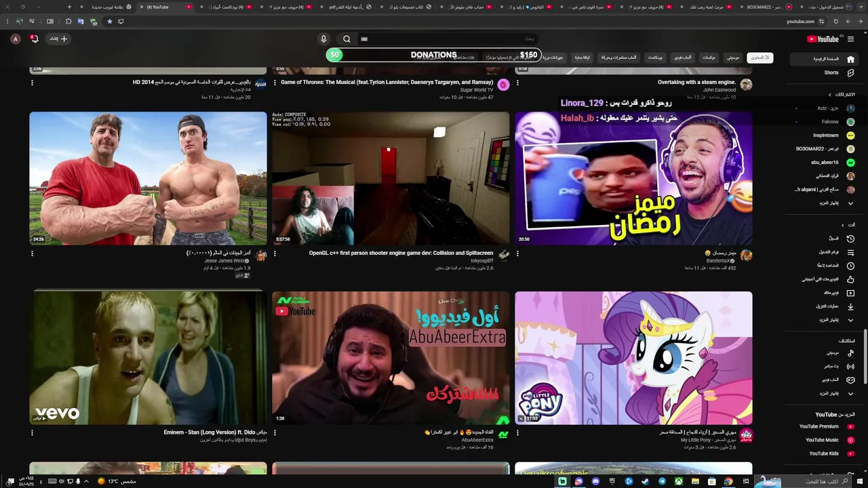
Task: Bookmark this page with the star icon
Action: tap(110, 21)
